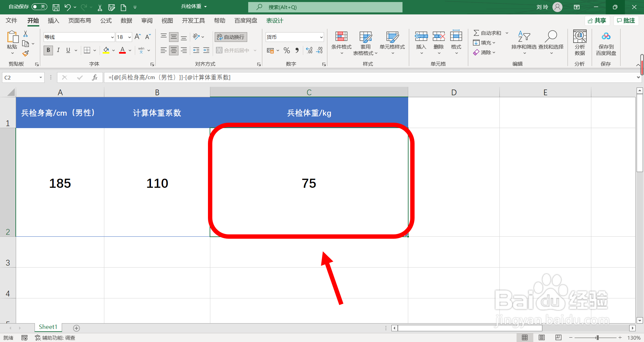Decrease indent

tap(196, 50)
